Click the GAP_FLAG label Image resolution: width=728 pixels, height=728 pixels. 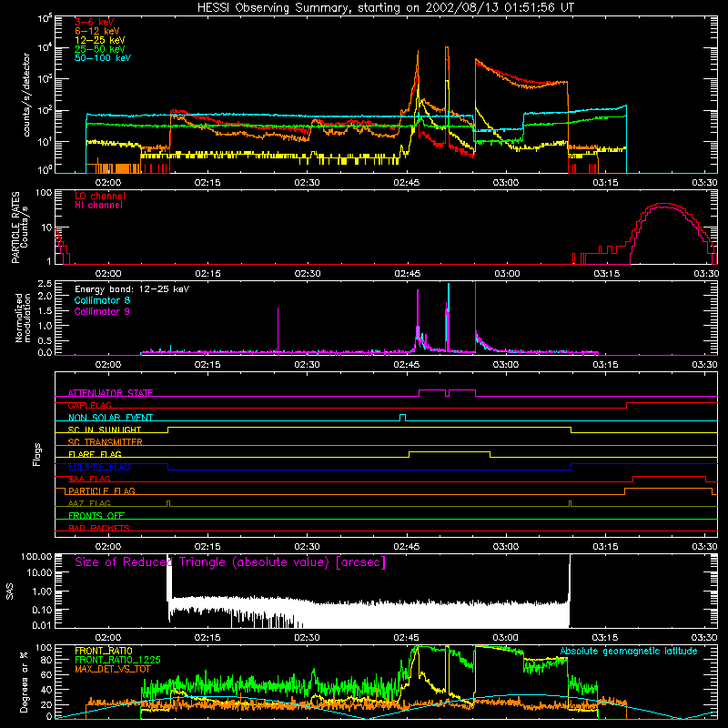click(89, 405)
